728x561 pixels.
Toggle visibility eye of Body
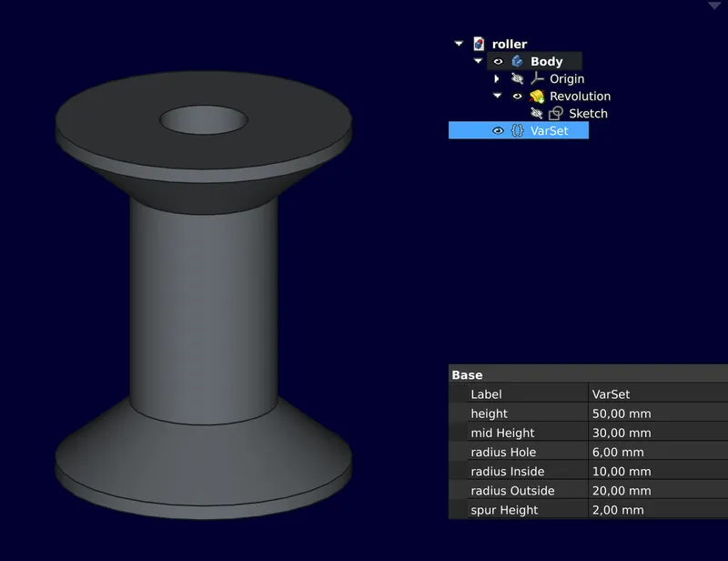click(x=498, y=61)
